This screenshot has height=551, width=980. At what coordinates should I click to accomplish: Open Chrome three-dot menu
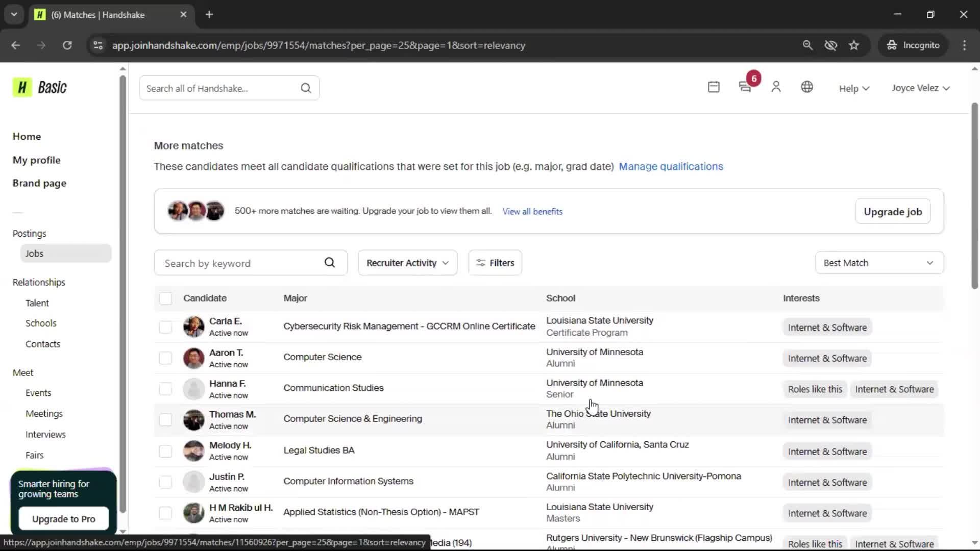tap(964, 45)
